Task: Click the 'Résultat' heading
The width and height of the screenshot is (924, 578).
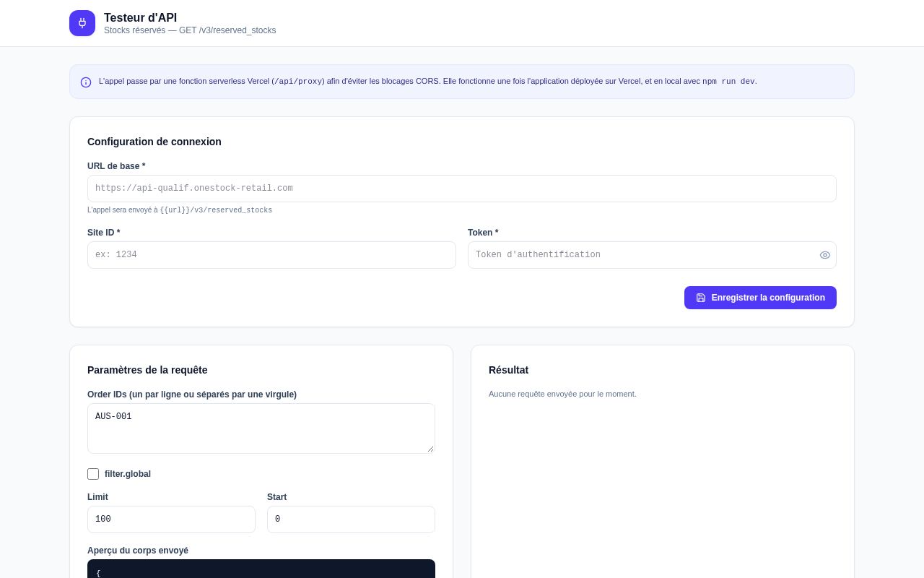Action: (x=508, y=370)
